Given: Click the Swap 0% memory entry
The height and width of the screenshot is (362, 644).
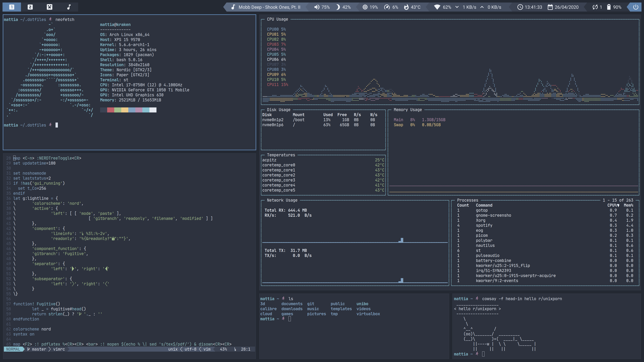Looking at the screenshot, I should (417, 125).
